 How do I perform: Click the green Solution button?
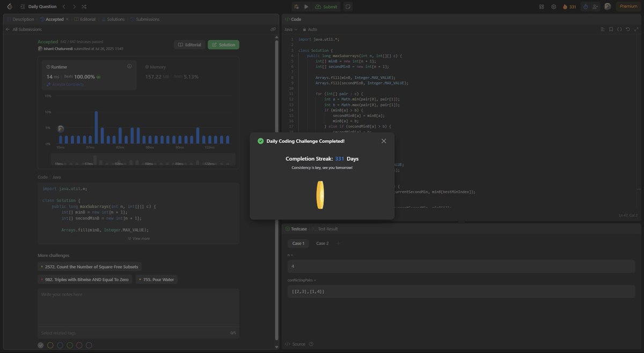pos(223,45)
